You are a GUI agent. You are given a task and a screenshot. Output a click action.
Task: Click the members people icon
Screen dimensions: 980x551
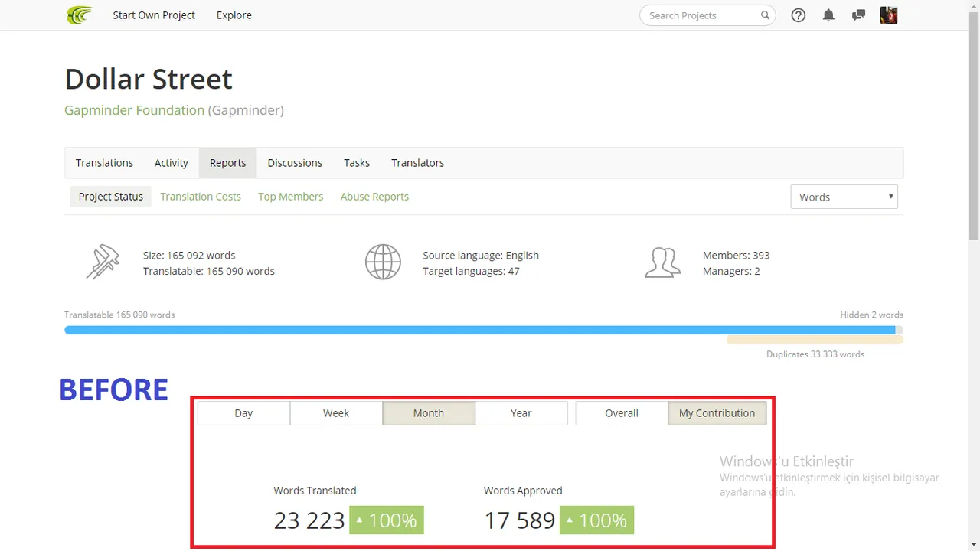click(662, 262)
